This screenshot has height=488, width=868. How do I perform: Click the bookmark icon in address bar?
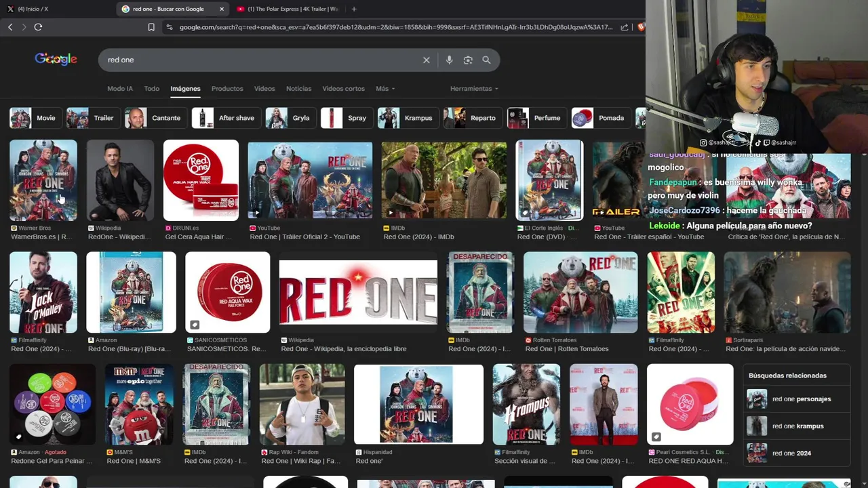pyautogui.click(x=151, y=27)
